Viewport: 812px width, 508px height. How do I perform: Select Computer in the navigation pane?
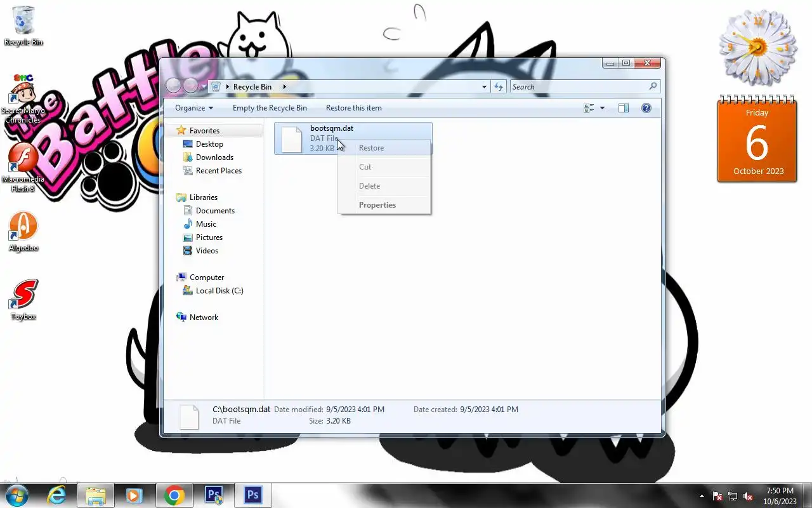(x=207, y=277)
